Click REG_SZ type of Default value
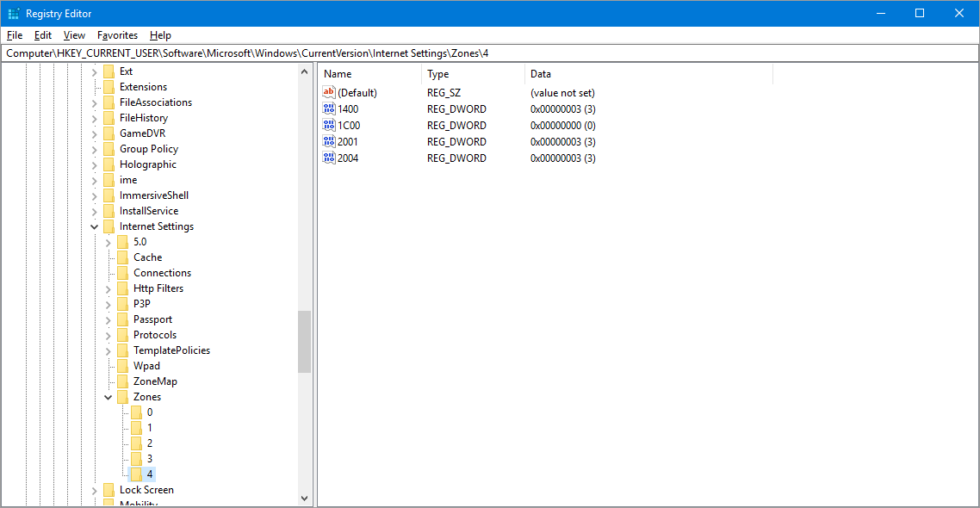This screenshot has width=980, height=508. click(443, 92)
